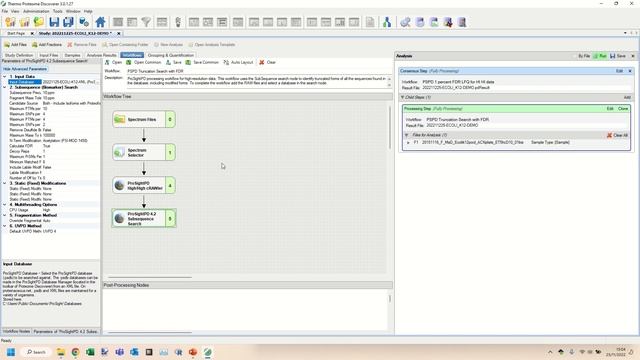The height and width of the screenshot is (360, 640).
Task: Click the document page toolbar icon
Action: tap(370, 22)
